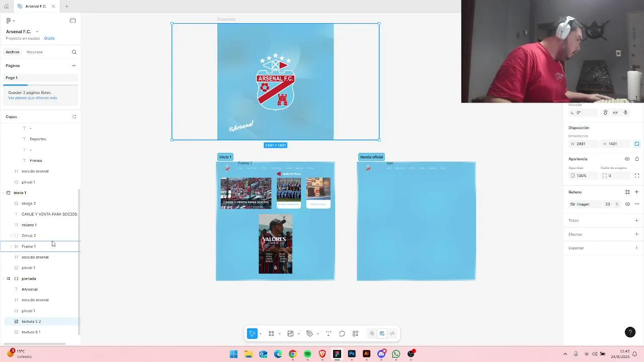Open Move tool options dropdown arrow
This screenshot has width=644, height=362.
point(260,334)
